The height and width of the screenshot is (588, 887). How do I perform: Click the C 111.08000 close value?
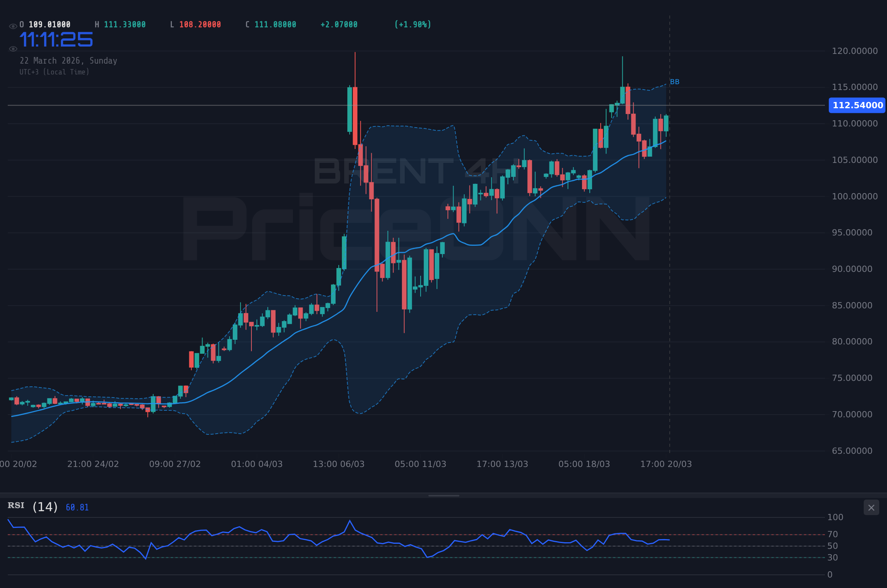tap(270, 24)
